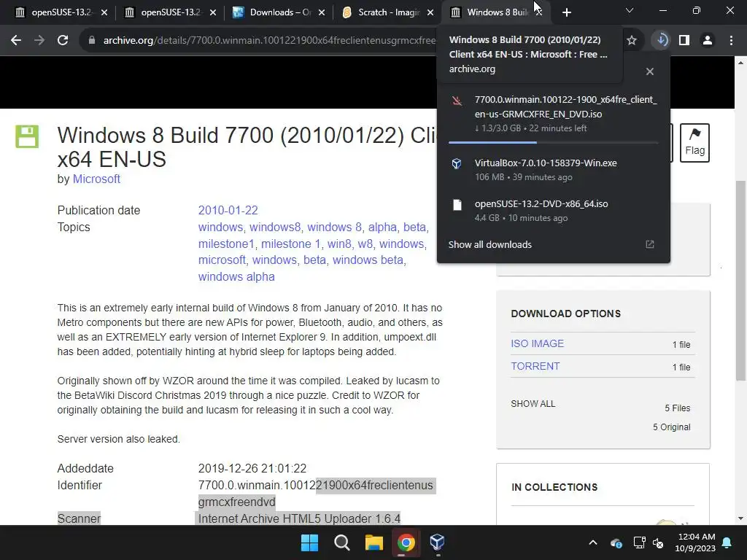Open the clock showing 12:04 AM
This screenshot has width=747, height=560.
click(695, 542)
